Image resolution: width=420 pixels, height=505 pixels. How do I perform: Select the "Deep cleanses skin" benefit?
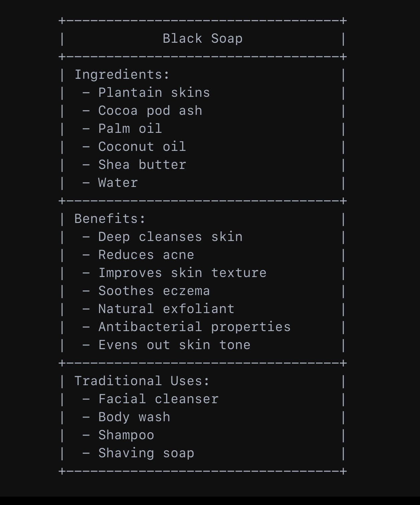pyautogui.click(x=170, y=237)
